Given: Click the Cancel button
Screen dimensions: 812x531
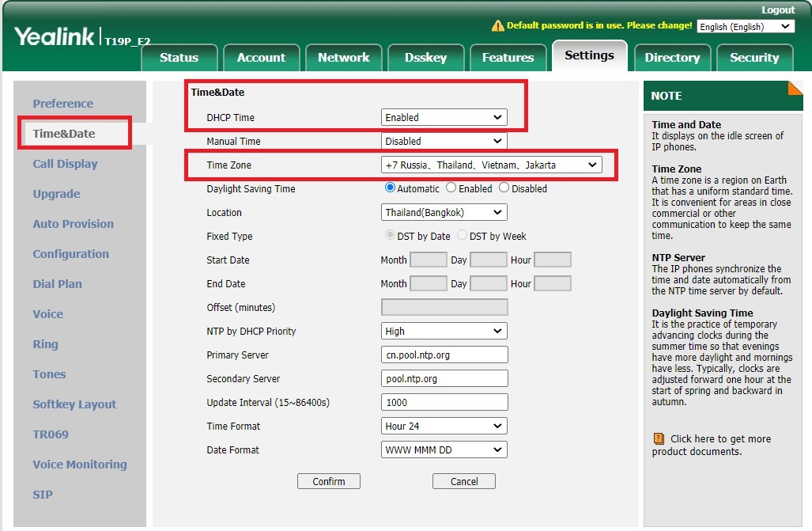Looking at the screenshot, I should pyautogui.click(x=464, y=481).
